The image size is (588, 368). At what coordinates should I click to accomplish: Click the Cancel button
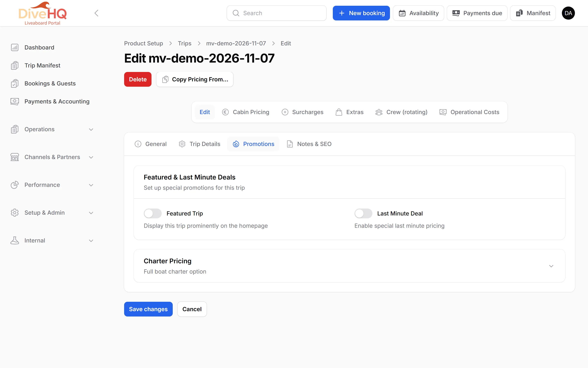pyautogui.click(x=192, y=309)
